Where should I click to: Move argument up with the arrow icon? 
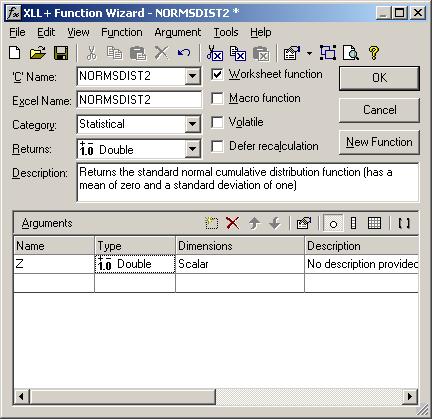[255, 223]
